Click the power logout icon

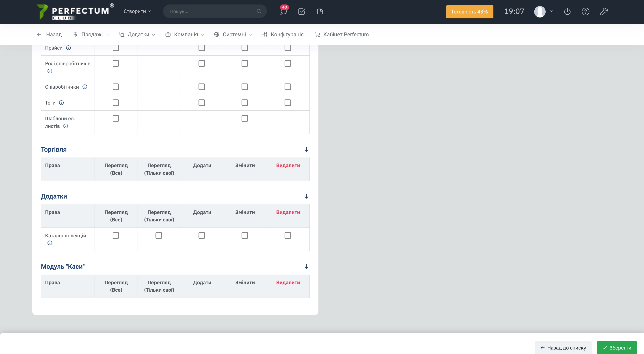pos(567,11)
